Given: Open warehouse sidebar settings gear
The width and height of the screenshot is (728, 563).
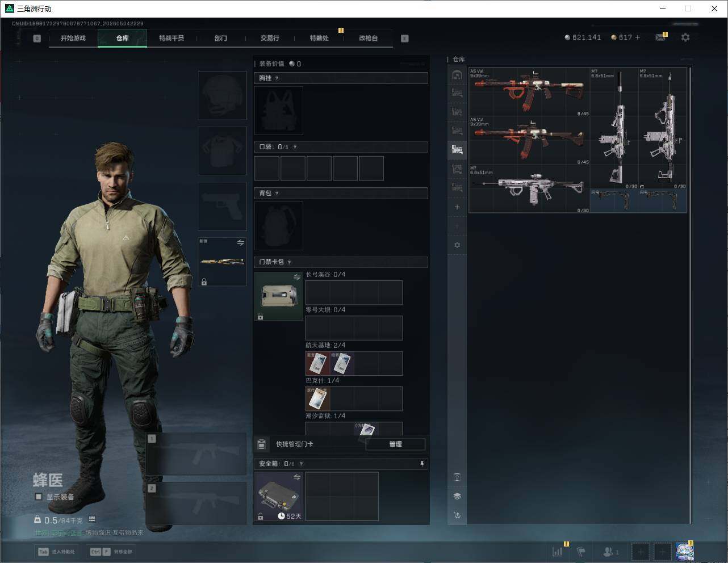Looking at the screenshot, I should (x=457, y=245).
